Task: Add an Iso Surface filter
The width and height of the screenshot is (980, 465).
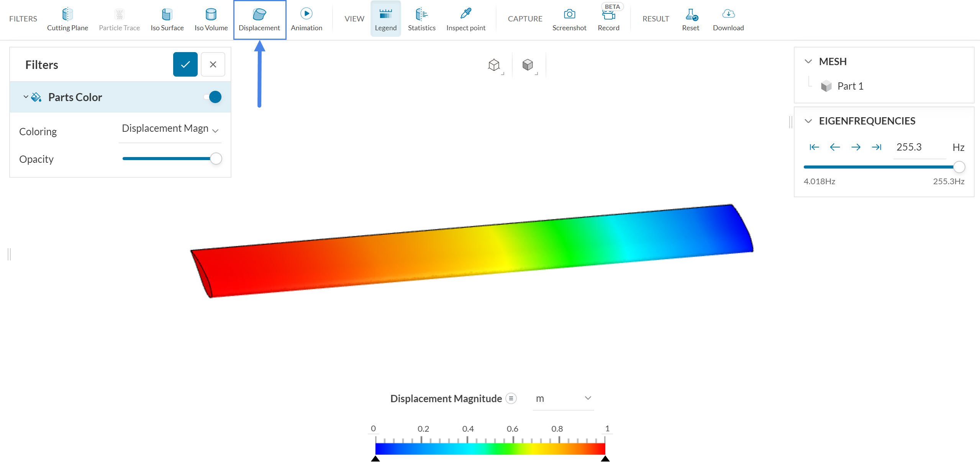Action: (167, 19)
